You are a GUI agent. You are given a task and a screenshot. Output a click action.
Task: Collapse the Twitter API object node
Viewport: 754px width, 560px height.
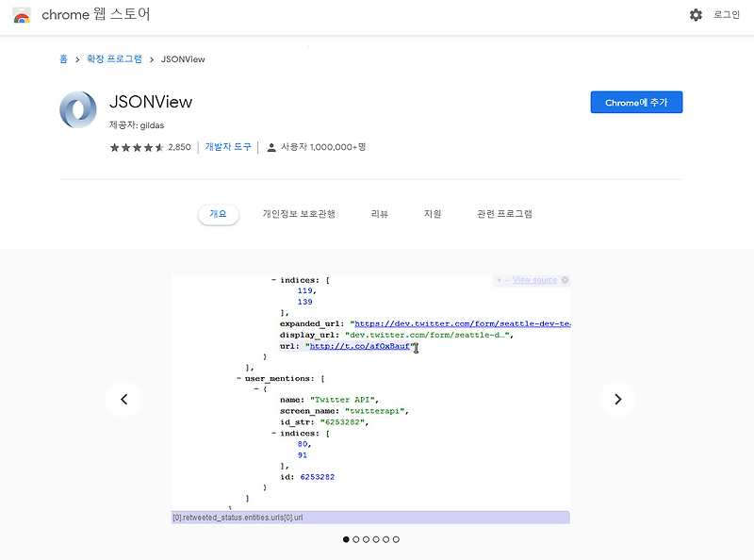click(x=255, y=388)
